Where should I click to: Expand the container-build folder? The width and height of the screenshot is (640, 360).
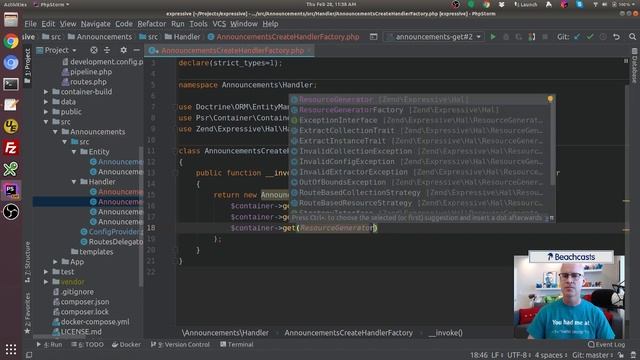click(x=46, y=92)
